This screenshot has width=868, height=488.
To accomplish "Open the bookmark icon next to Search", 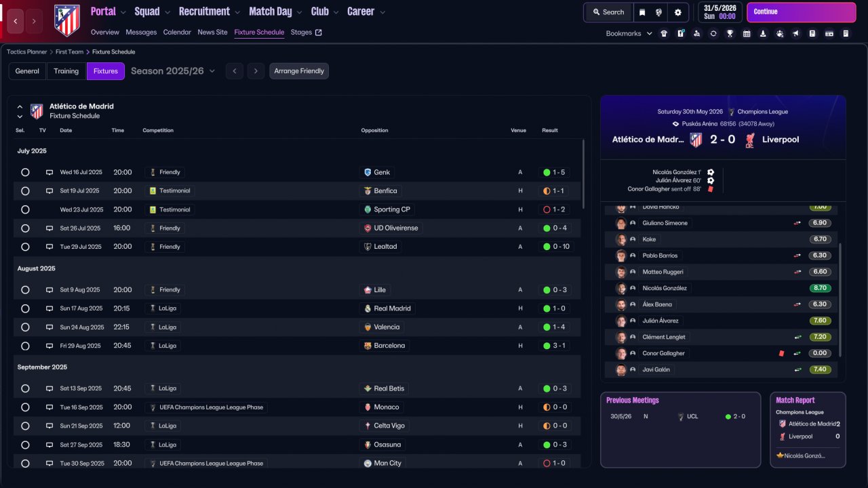I will pos(642,12).
